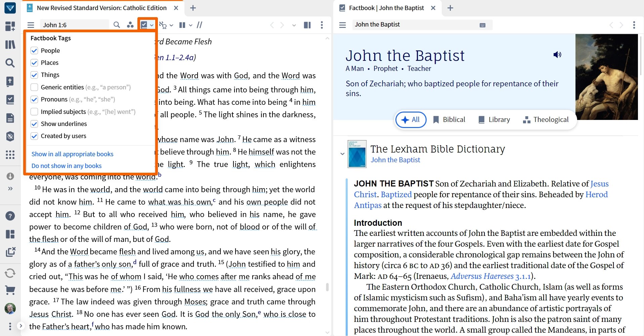This screenshot has height=336, width=644.
Task: Collapse the Lexham Bible Dictionary section
Action: point(342,154)
